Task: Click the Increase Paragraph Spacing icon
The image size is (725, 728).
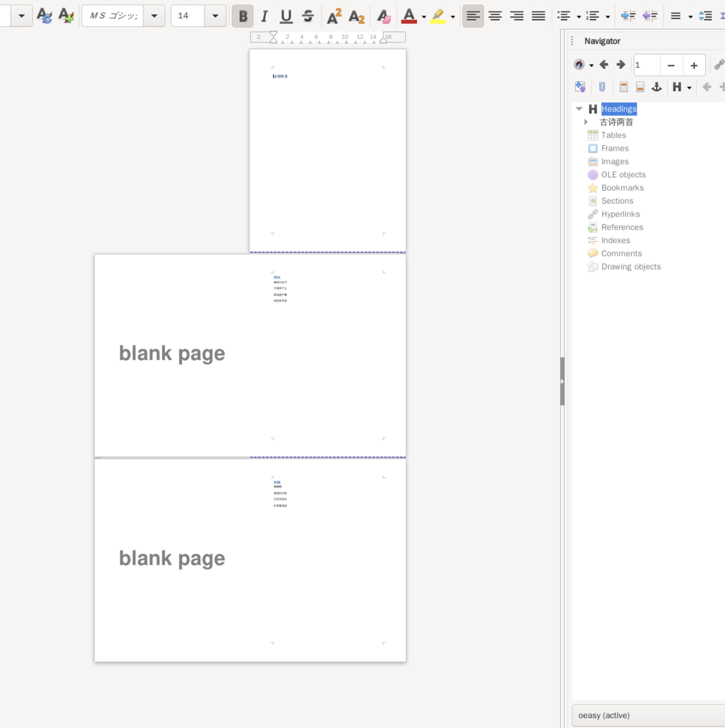Action: 705,16
